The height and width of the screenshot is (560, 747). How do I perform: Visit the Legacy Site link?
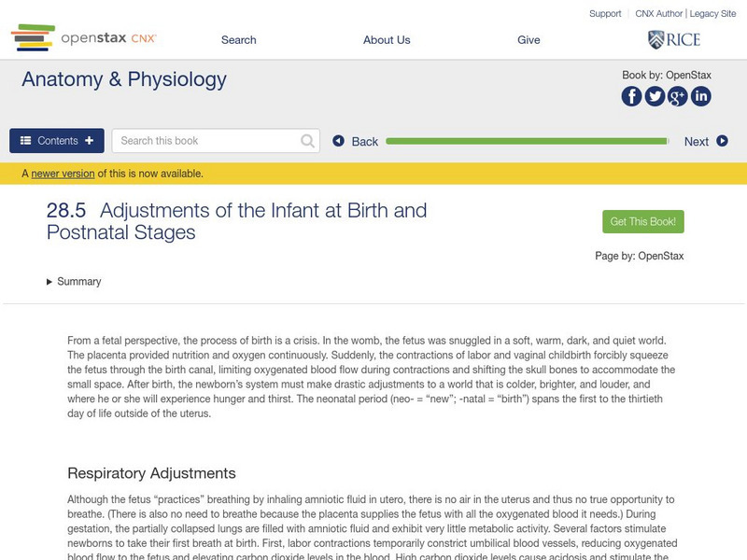point(712,14)
